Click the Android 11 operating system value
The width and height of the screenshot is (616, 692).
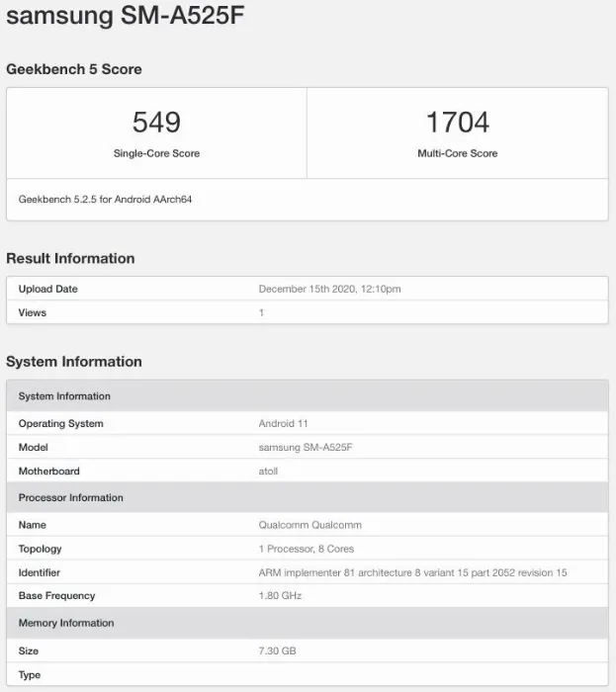tap(284, 423)
